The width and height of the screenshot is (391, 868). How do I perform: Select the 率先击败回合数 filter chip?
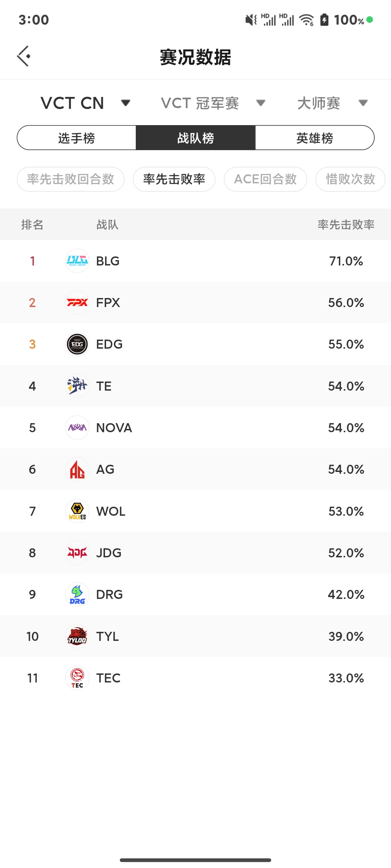click(71, 179)
